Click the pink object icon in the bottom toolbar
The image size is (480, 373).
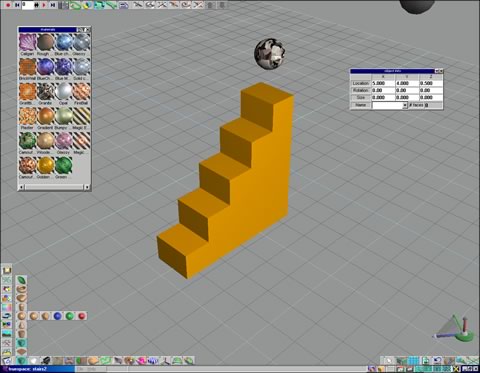[141, 360]
